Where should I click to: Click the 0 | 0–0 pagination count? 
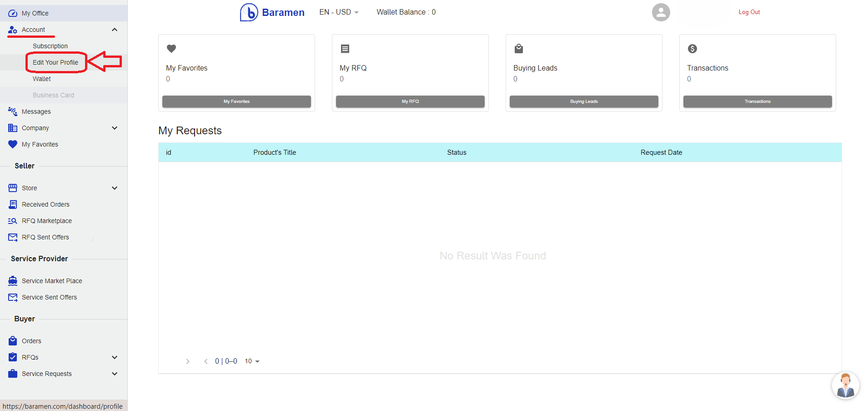tap(226, 361)
